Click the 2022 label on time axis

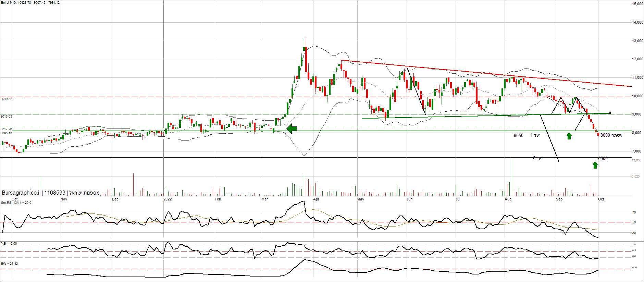168,199
